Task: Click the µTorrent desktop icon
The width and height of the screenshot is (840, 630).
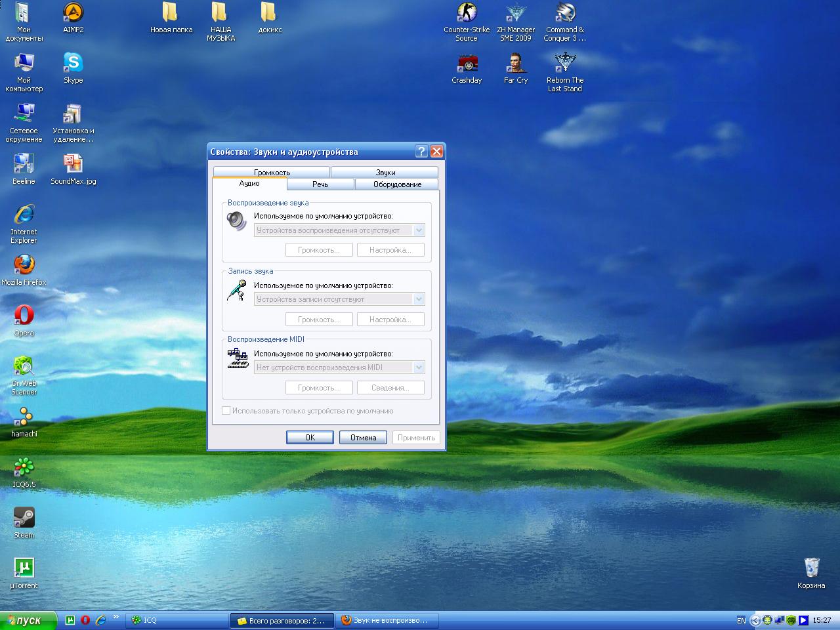Action: click(24, 568)
